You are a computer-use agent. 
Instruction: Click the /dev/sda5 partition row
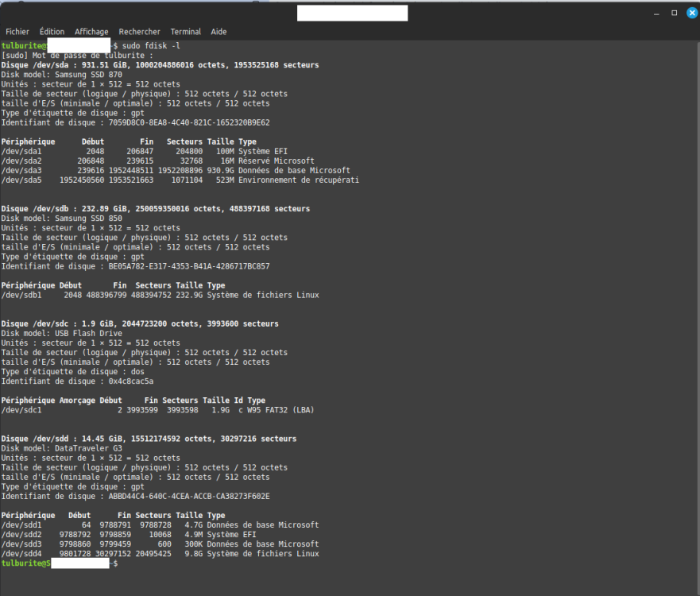coord(180,180)
